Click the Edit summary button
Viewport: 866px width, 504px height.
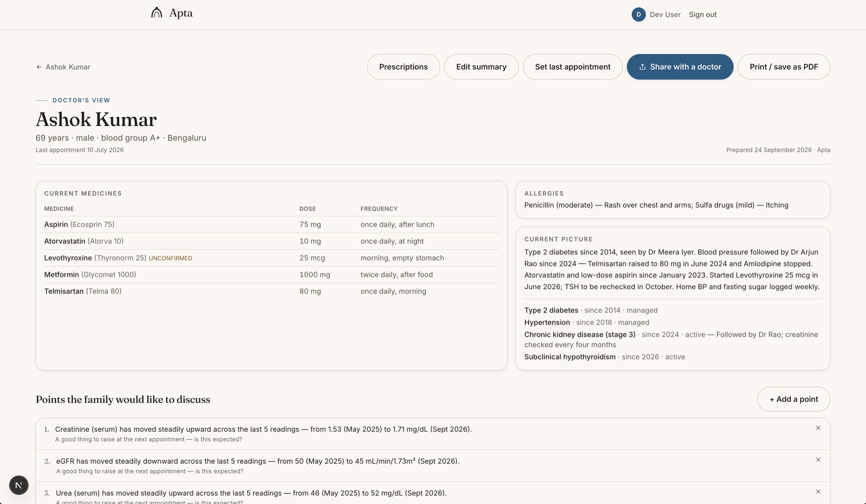click(481, 67)
